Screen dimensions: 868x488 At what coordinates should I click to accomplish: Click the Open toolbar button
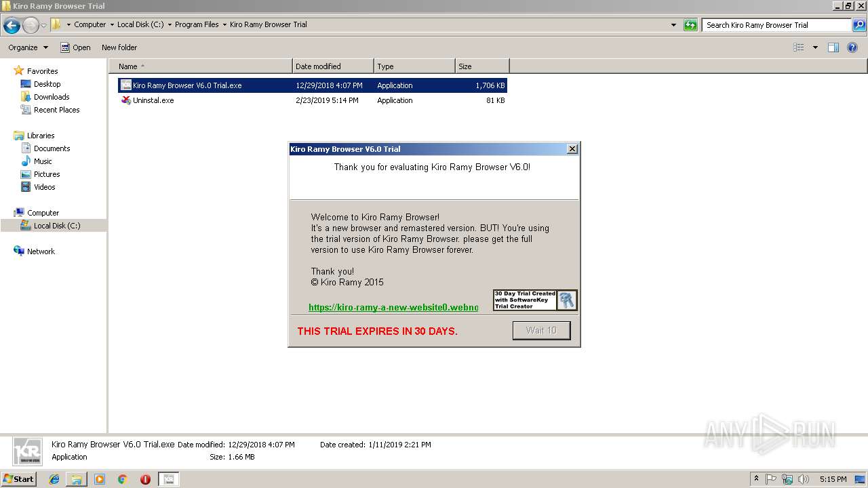pyautogui.click(x=75, y=47)
